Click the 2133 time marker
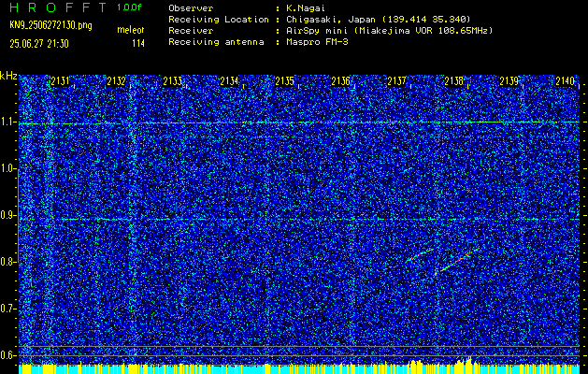The height and width of the screenshot is (374, 588). [x=173, y=81]
